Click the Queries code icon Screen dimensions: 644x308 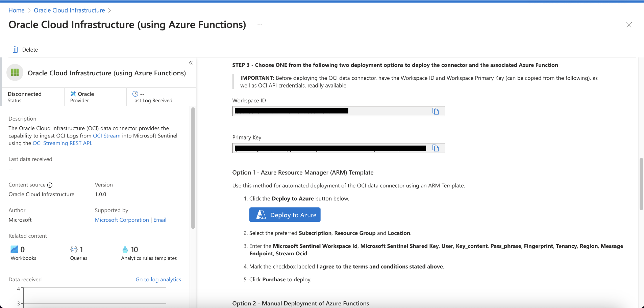click(x=74, y=250)
